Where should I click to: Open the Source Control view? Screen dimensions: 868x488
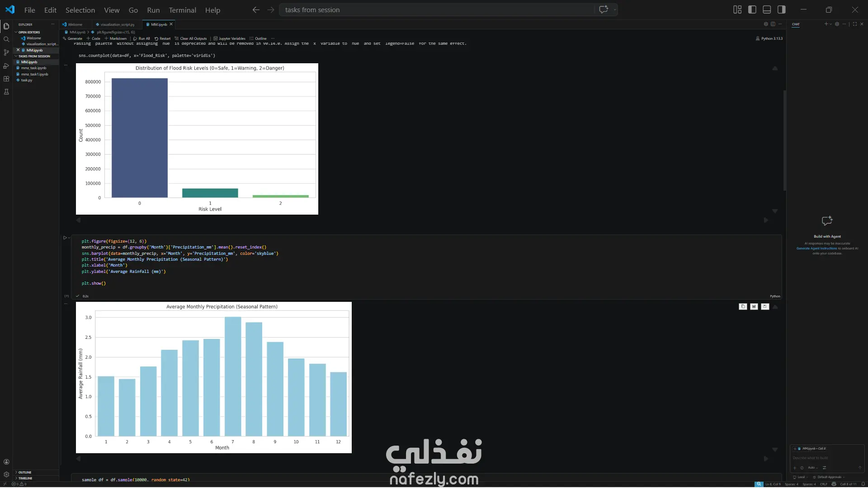click(6, 52)
